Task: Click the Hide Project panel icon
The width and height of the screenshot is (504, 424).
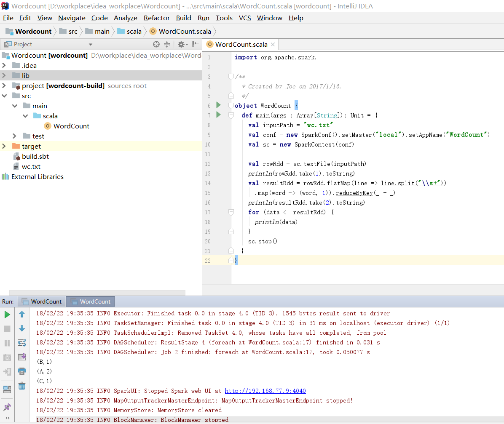Action: [195, 44]
